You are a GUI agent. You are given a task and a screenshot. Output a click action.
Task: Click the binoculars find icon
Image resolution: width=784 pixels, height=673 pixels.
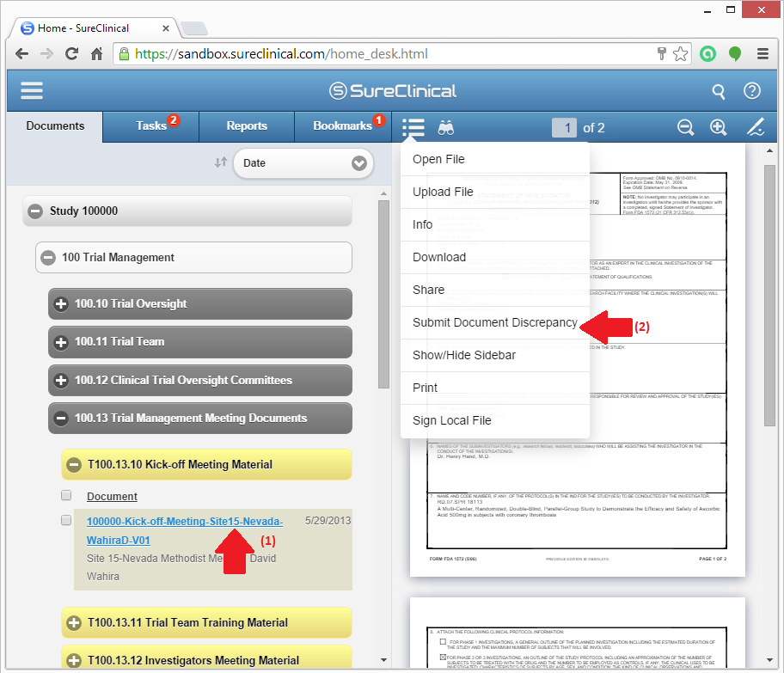446,128
